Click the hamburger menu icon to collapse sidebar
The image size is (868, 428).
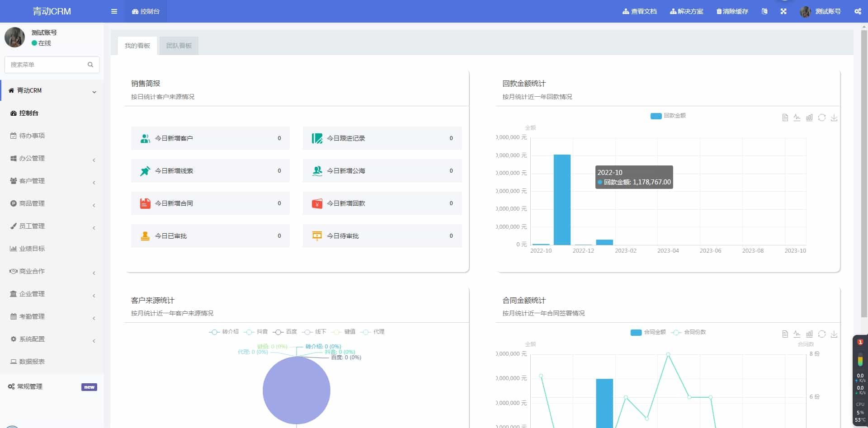pyautogui.click(x=114, y=11)
